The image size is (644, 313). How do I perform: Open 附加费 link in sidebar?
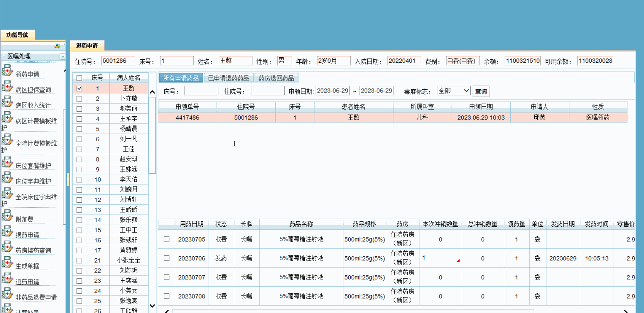24,219
